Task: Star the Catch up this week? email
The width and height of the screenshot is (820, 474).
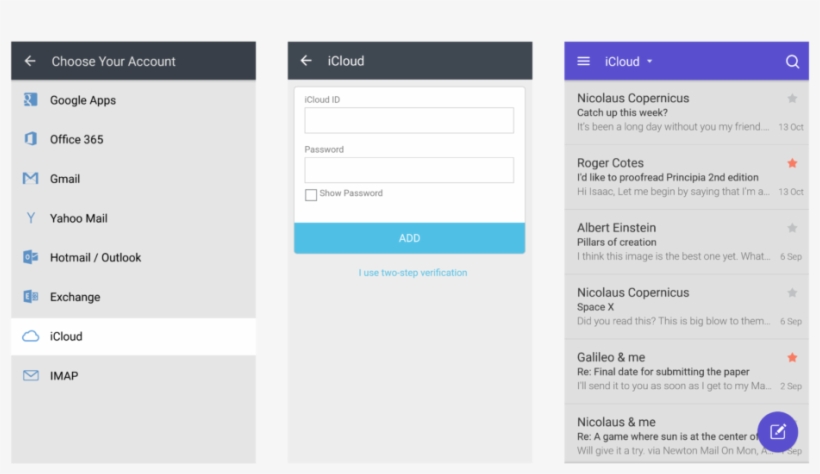Action: coord(792,98)
